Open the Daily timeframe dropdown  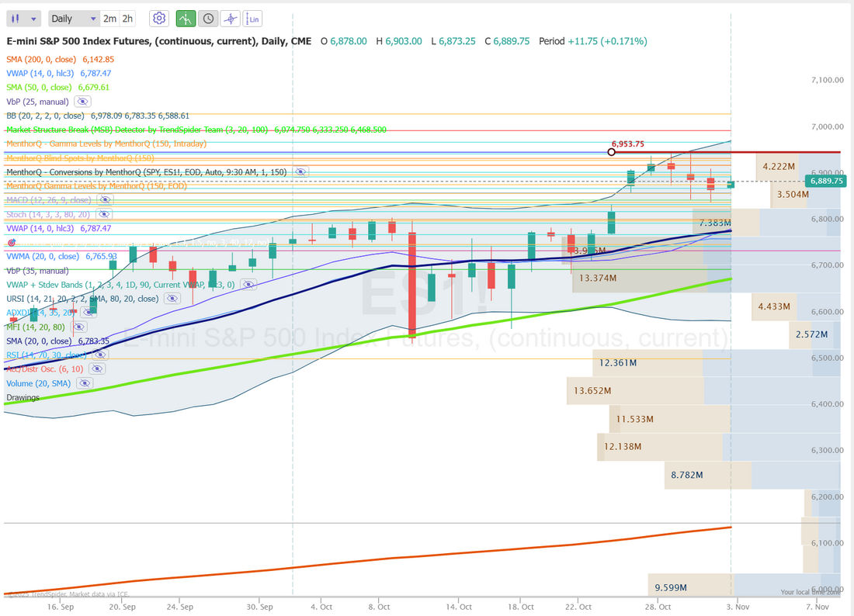point(74,19)
